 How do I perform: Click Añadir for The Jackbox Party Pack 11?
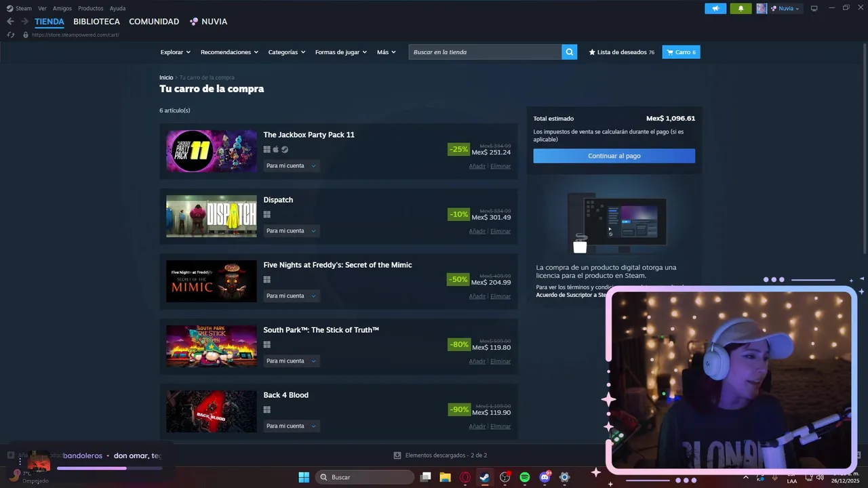tap(477, 166)
